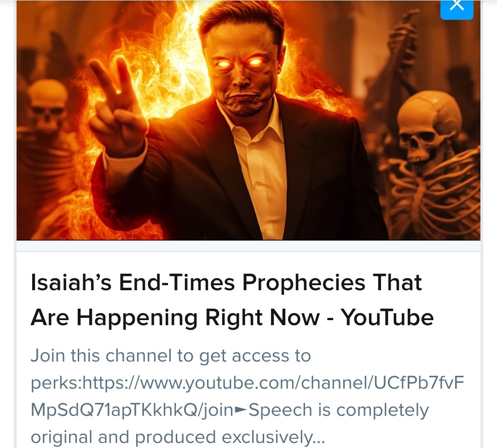The width and height of the screenshot is (497, 448).
Task: Select the "Join this channel to get access to" text
Action: pyautogui.click(x=171, y=356)
